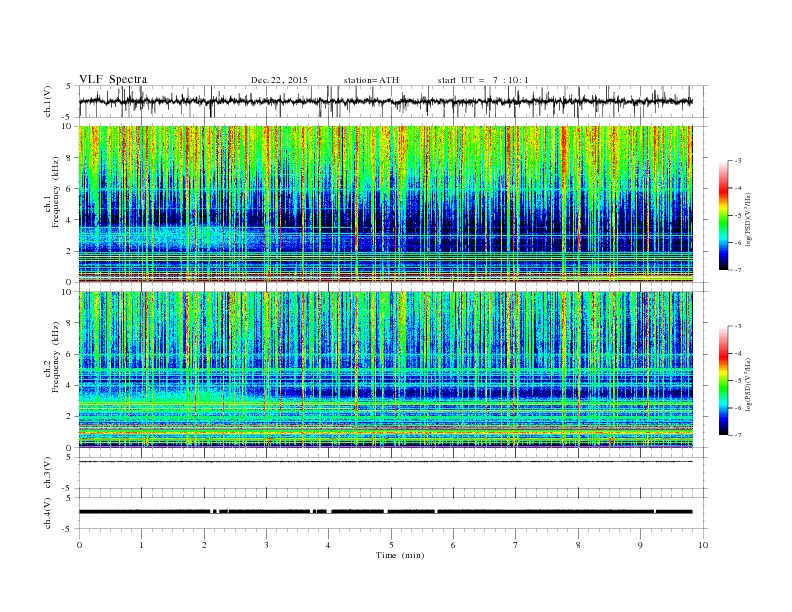This screenshot has height=612, width=792.
Task: Click the time axis tick label "10"
Action: [x=703, y=545]
